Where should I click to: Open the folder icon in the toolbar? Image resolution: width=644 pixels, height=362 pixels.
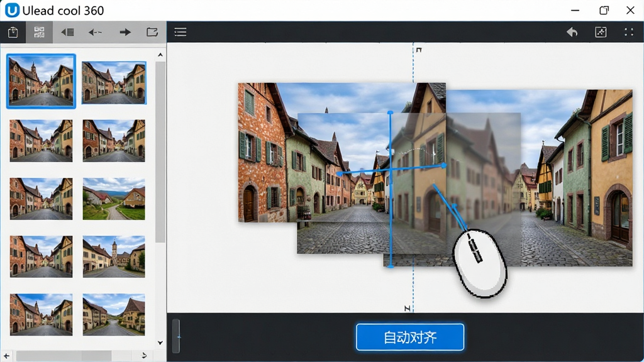click(152, 32)
